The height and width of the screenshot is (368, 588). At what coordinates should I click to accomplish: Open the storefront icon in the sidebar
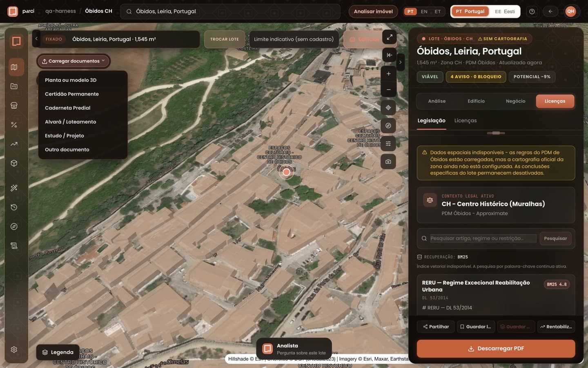14,105
